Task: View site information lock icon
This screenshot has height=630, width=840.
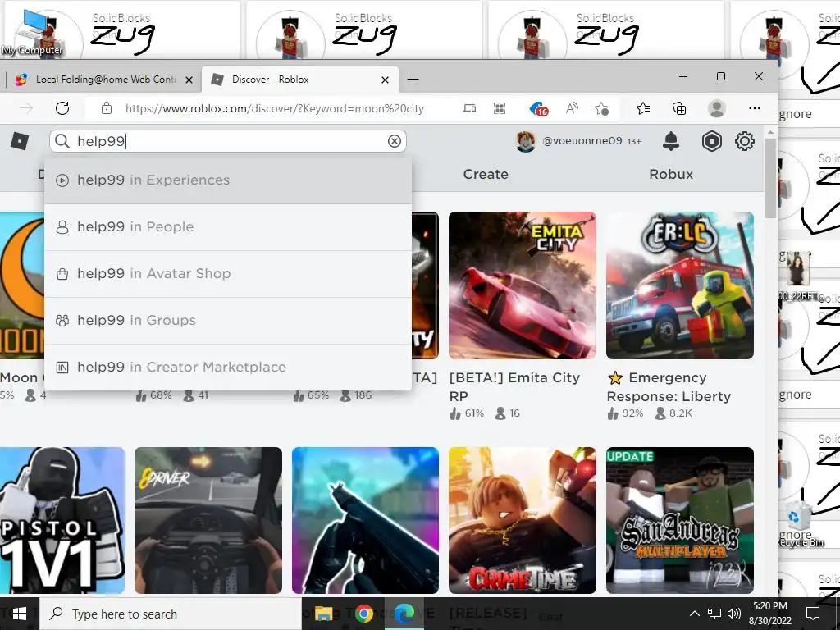Action: click(107, 108)
